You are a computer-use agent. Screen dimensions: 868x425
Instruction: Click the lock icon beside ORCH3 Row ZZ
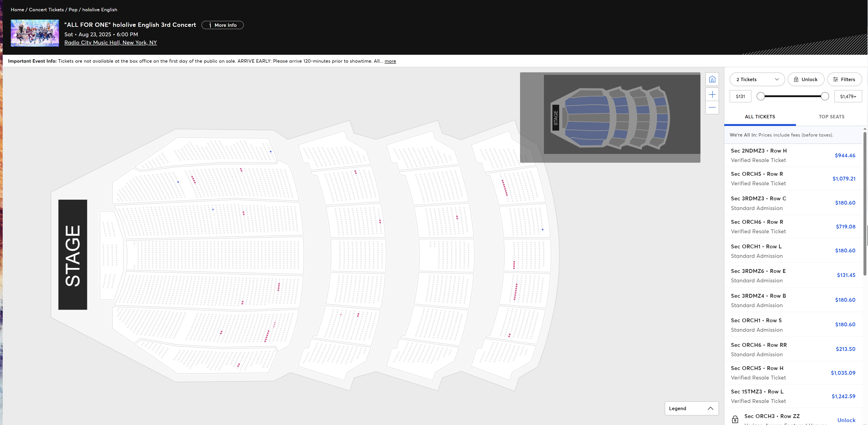pyautogui.click(x=735, y=420)
